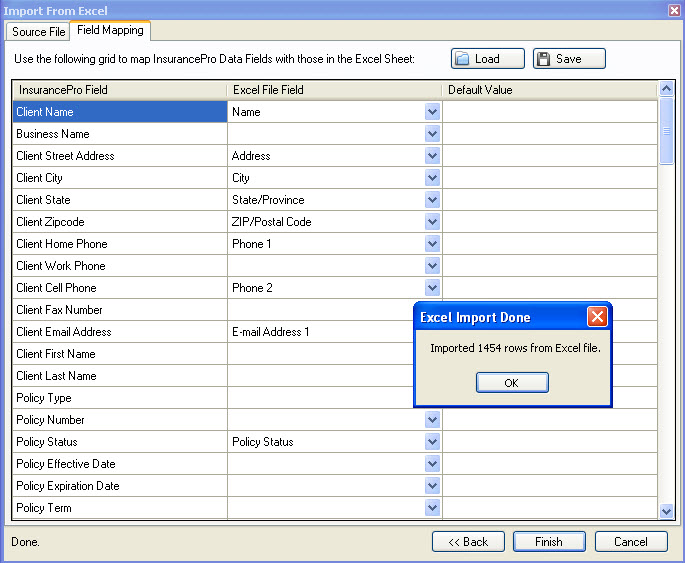The width and height of the screenshot is (685, 563).
Task: Click the Excel File Field column header
Action: pyautogui.click(x=335, y=90)
